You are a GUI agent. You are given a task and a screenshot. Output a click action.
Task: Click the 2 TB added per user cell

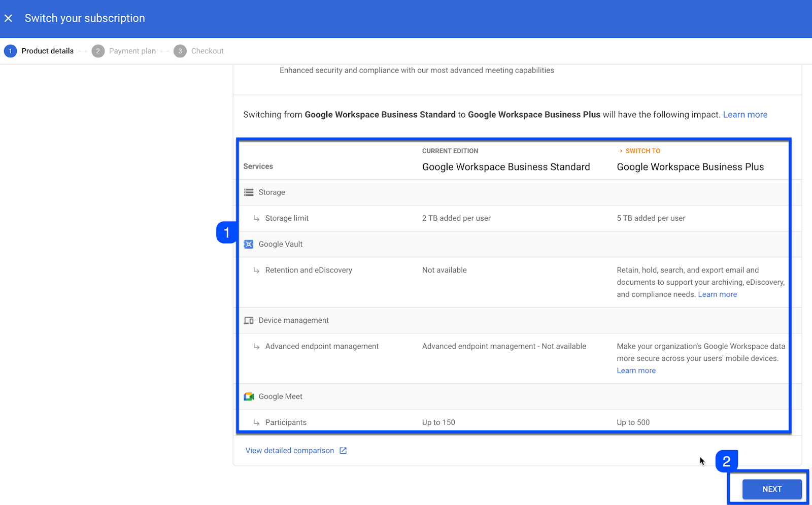point(456,218)
